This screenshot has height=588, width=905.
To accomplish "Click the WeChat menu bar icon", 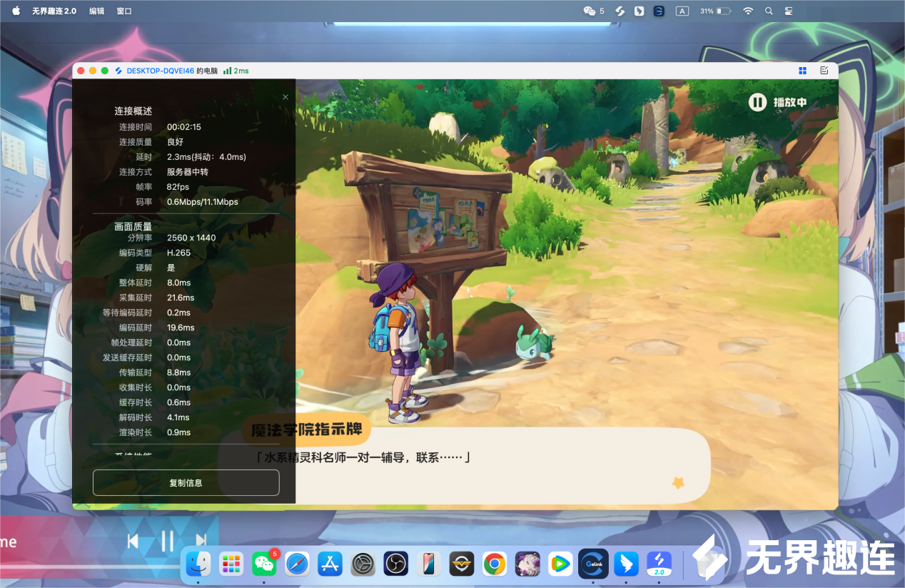I will pos(590,11).
